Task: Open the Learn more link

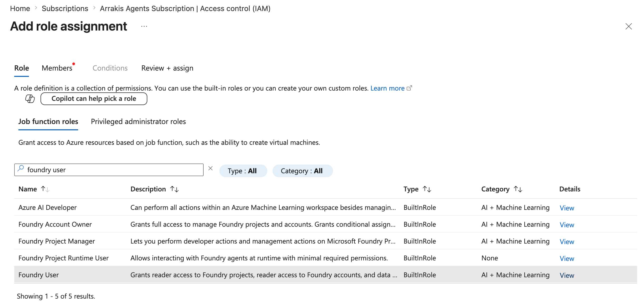Action: 388,88
